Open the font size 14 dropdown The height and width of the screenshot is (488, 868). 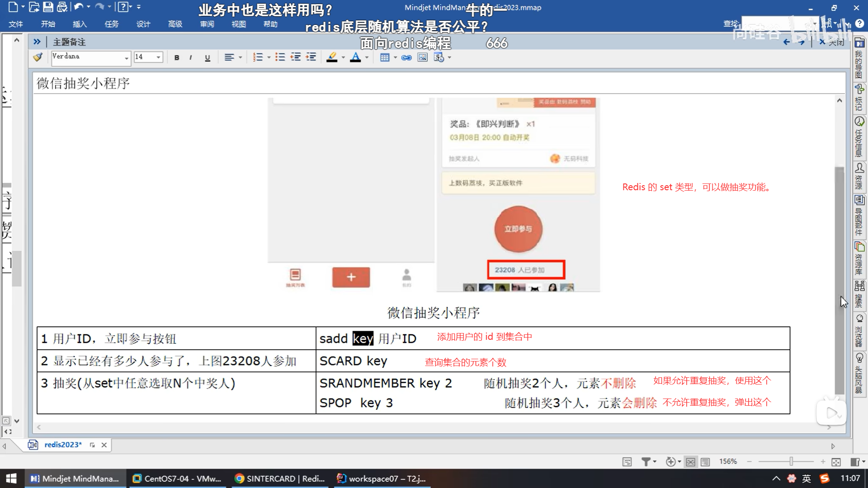[x=157, y=57]
